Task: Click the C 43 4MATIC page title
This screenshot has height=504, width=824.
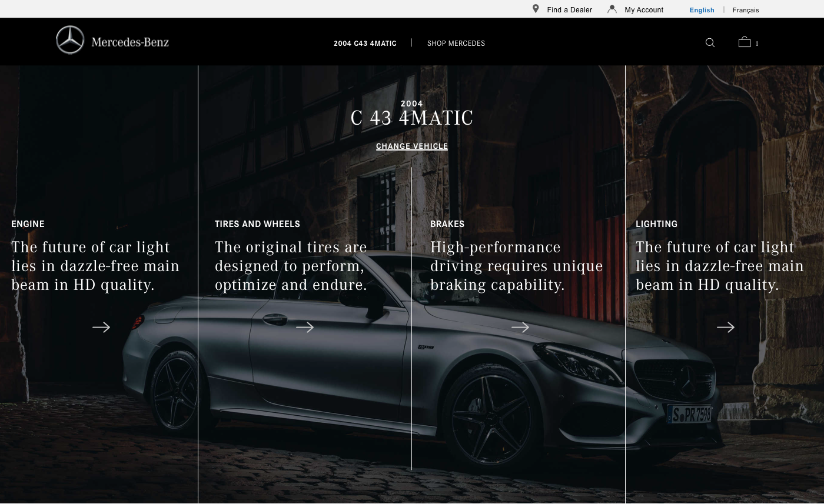Action: click(x=412, y=118)
